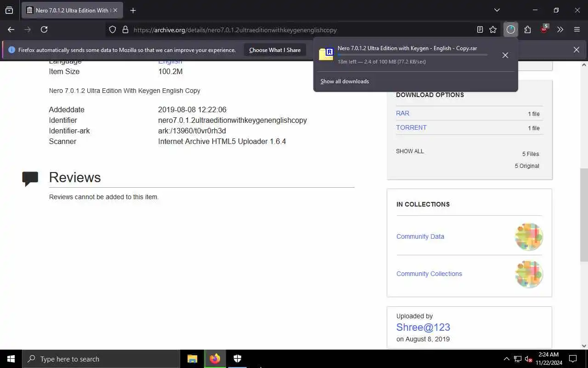The height and width of the screenshot is (368, 588).
Task: Show hidden system tray icons
Action: pos(506,359)
